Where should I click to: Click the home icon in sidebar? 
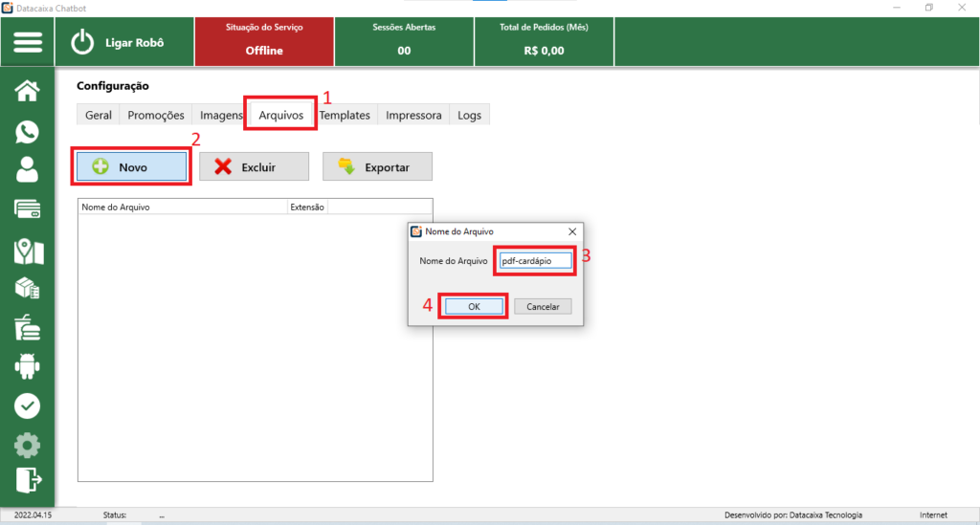coord(28,91)
